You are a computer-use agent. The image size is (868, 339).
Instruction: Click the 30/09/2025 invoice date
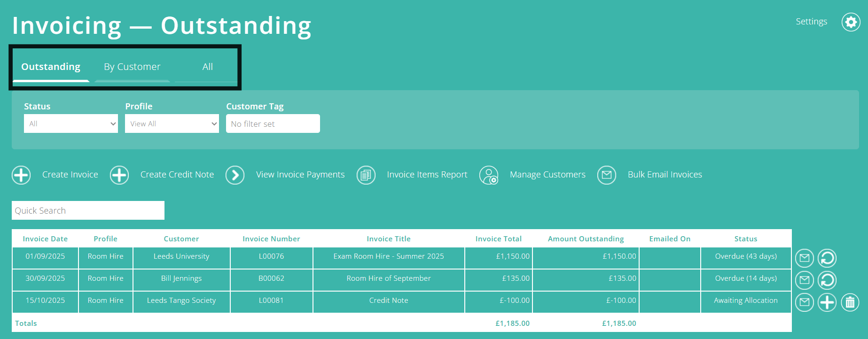coord(45,278)
